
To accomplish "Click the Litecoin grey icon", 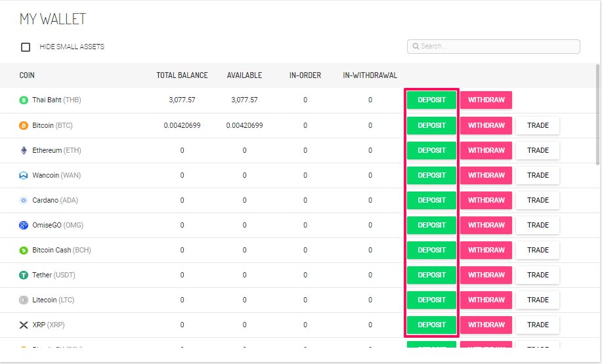I will click(24, 300).
